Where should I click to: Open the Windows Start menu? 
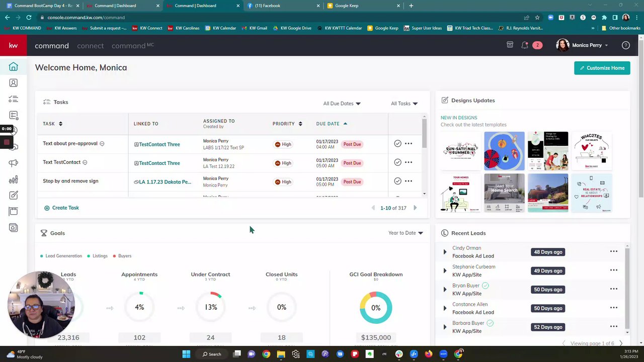point(186,354)
